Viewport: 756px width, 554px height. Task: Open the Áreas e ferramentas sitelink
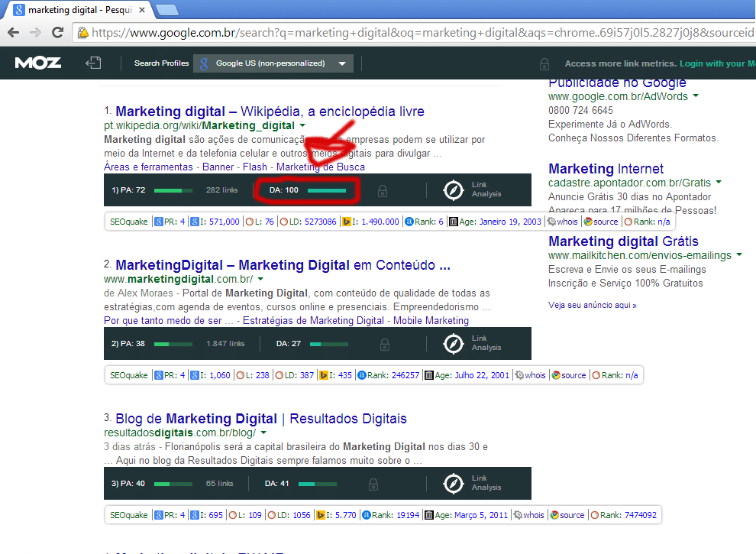[148, 167]
